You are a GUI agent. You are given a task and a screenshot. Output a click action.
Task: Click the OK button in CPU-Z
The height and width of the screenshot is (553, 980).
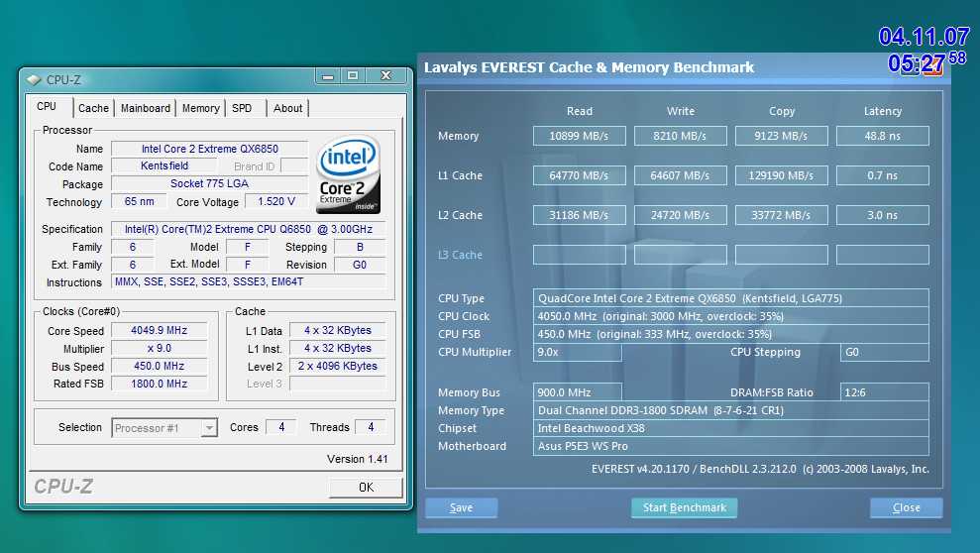coord(366,487)
